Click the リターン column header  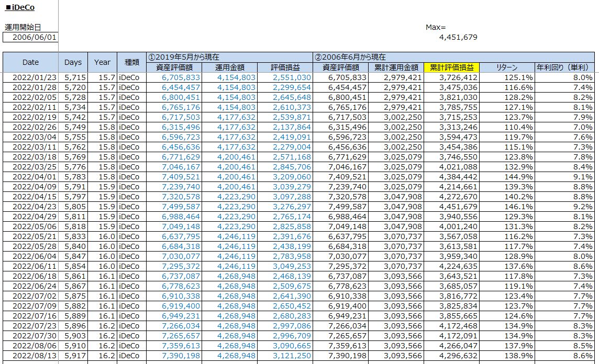click(x=506, y=67)
